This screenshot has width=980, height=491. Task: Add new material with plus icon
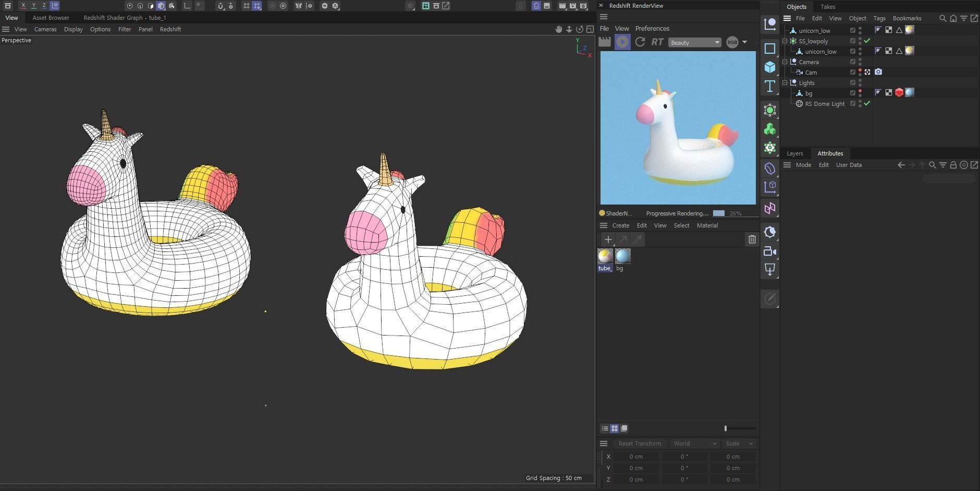(608, 239)
